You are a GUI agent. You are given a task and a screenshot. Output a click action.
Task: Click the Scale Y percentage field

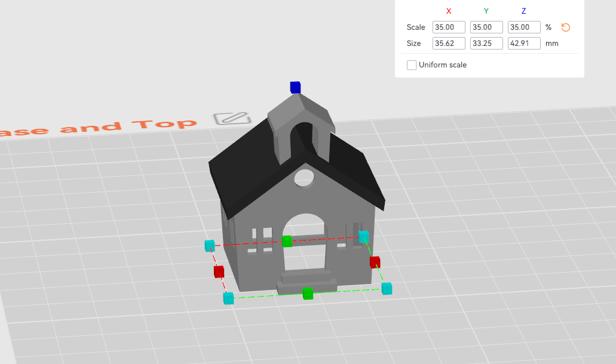(486, 27)
